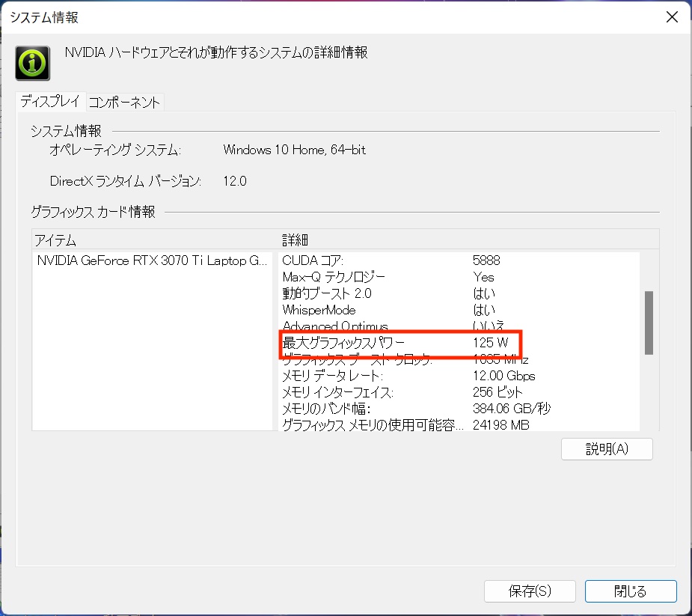This screenshot has height=616, width=692.
Task: Click Windows 10 Home, 64-bit text
Action: 294,150
